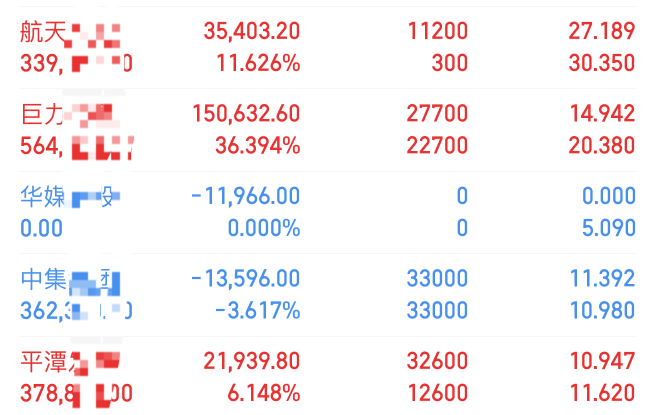Image resolution: width=649 pixels, height=415 pixels.
Task: Click the -3.617% loss percentage
Action: pyautogui.click(x=260, y=310)
